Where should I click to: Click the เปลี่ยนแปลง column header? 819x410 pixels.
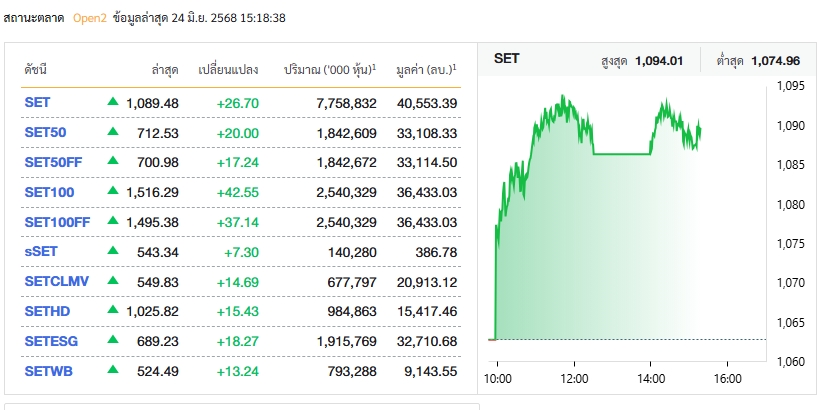pos(228,70)
